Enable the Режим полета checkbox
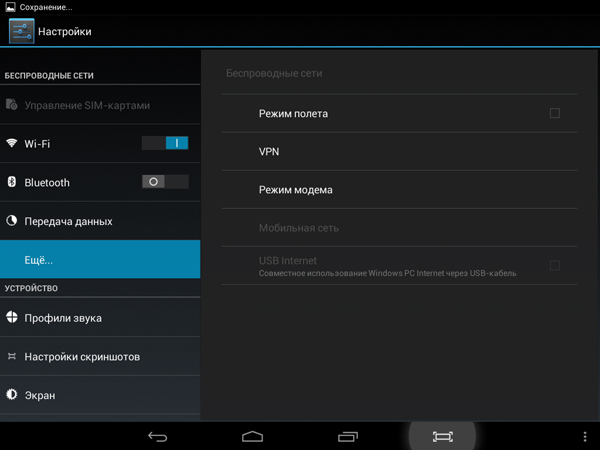 click(x=554, y=114)
